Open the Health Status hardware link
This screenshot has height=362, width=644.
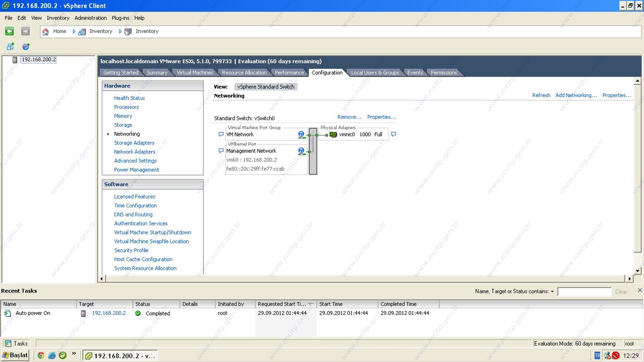129,98
